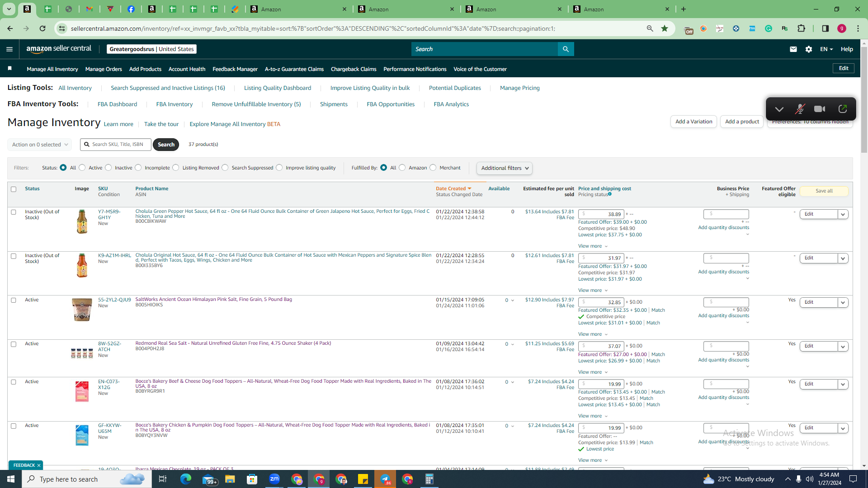Open the settings gear icon
The height and width of the screenshot is (488, 868).
(x=809, y=49)
